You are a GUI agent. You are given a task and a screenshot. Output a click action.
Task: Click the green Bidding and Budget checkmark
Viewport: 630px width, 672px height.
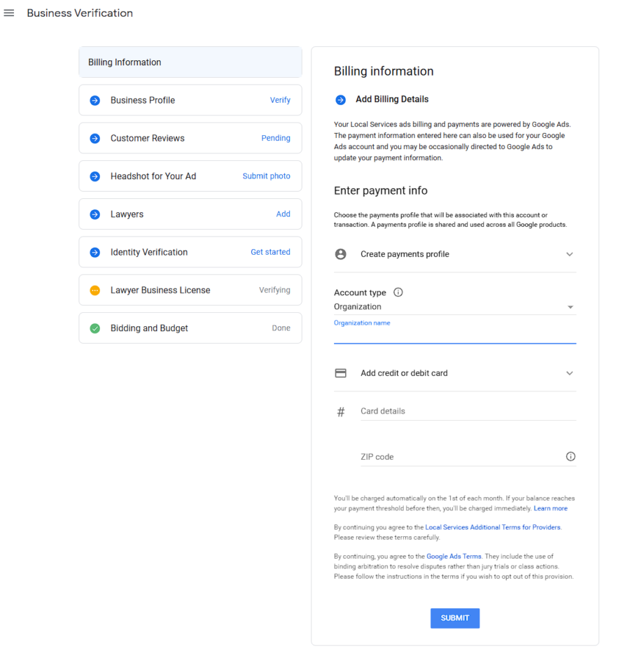95,328
